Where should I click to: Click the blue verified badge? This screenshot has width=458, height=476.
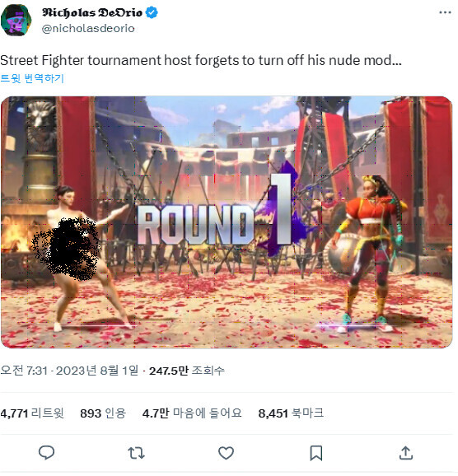(152, 12)
